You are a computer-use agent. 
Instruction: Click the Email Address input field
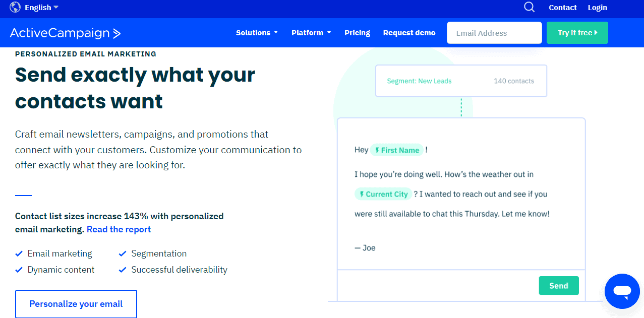pyautogui.click(x=494, y=33)
